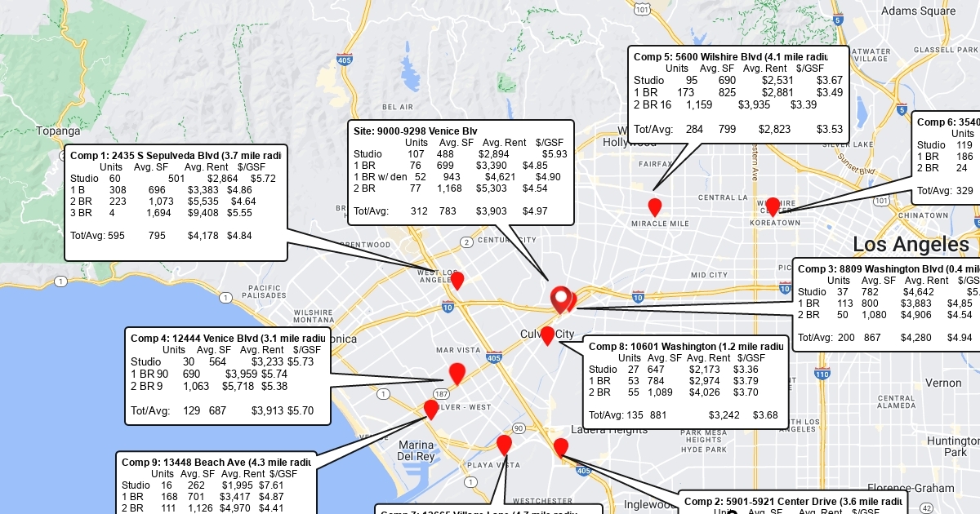The width and height of the screenshot is (980, 514).
Task: Click the Comp 9 Beach Ave callout
Action: [216, 483]
